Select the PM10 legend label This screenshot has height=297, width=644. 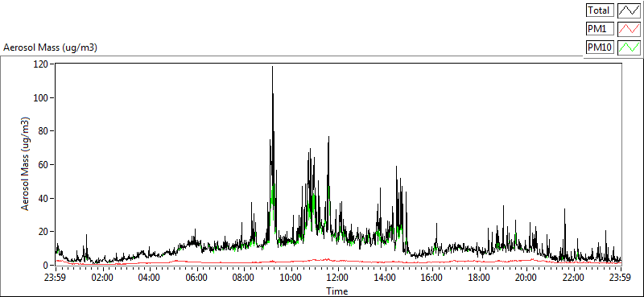point(600,47)
